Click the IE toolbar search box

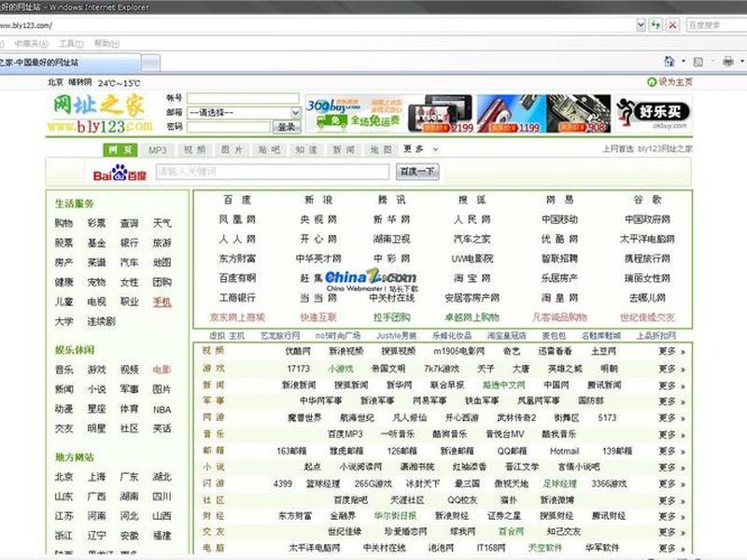tap(716, 25)
